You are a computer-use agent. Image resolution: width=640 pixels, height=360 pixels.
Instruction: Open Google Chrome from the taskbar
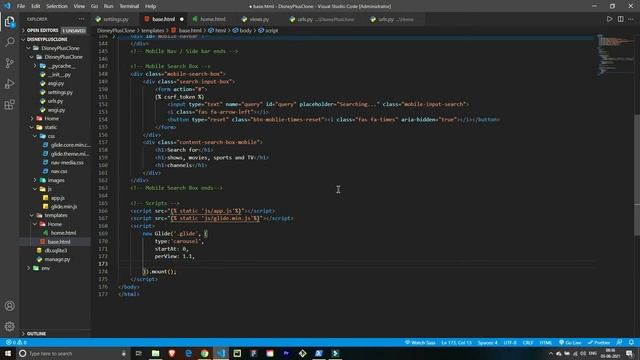[x=204, y=353]
